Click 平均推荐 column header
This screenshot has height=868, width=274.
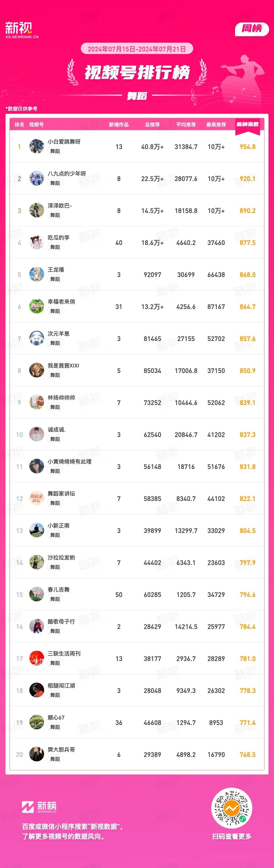tap(186, 125)
